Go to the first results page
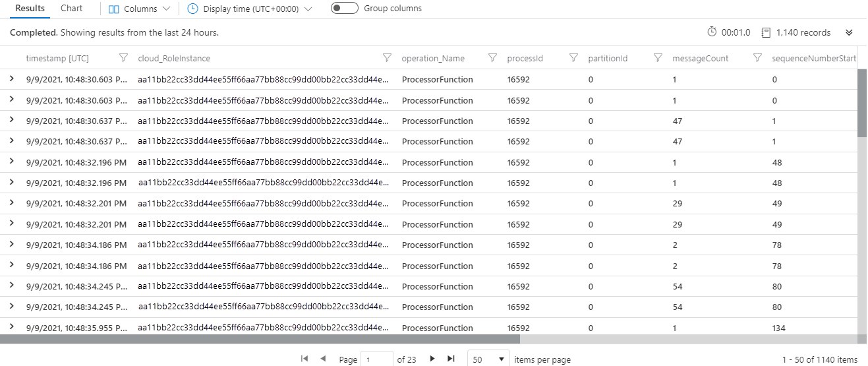The image size is (868, 366). click(304, 359)
